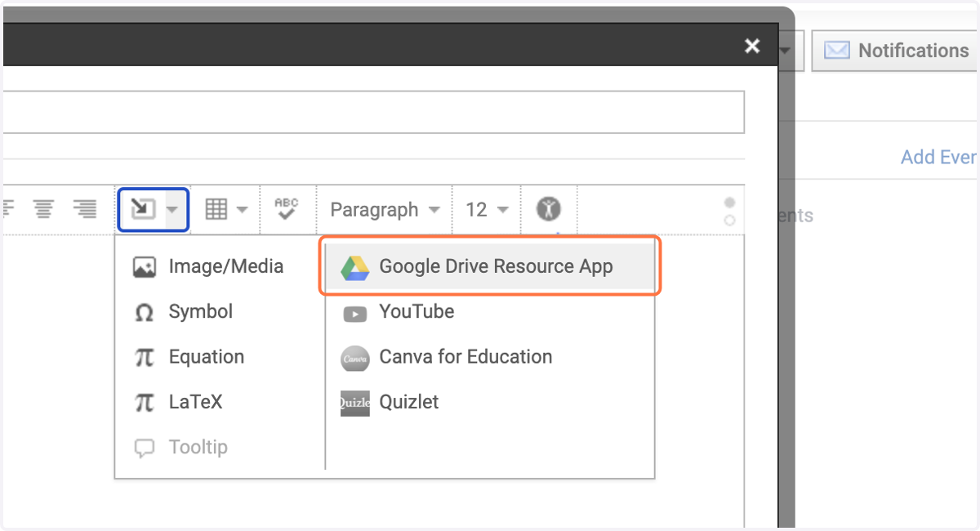Click the omega Symbol icon
Image resolution: width=980 pixels, height=531 pixels.
pos(145,312)
